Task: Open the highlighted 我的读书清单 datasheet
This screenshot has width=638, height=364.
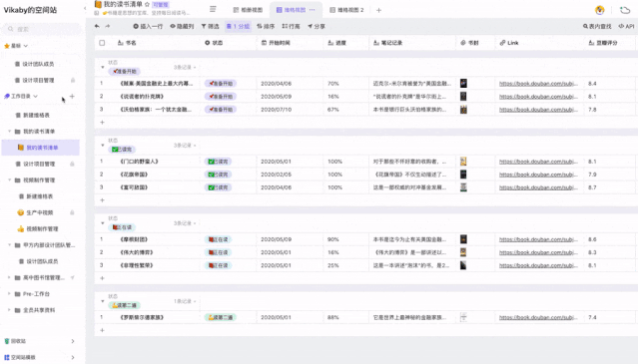Action: coord(41,148)
